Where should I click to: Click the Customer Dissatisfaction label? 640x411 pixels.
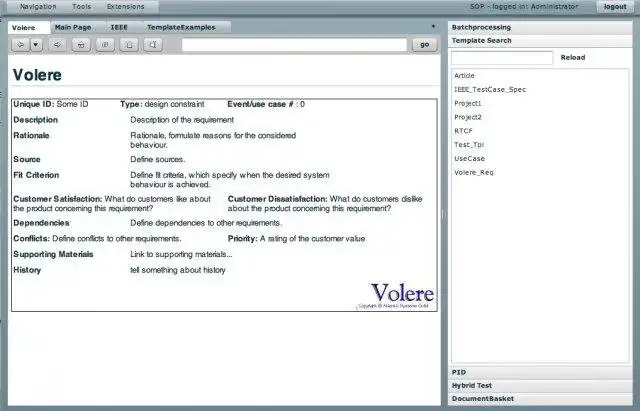[x=278, y=199]
